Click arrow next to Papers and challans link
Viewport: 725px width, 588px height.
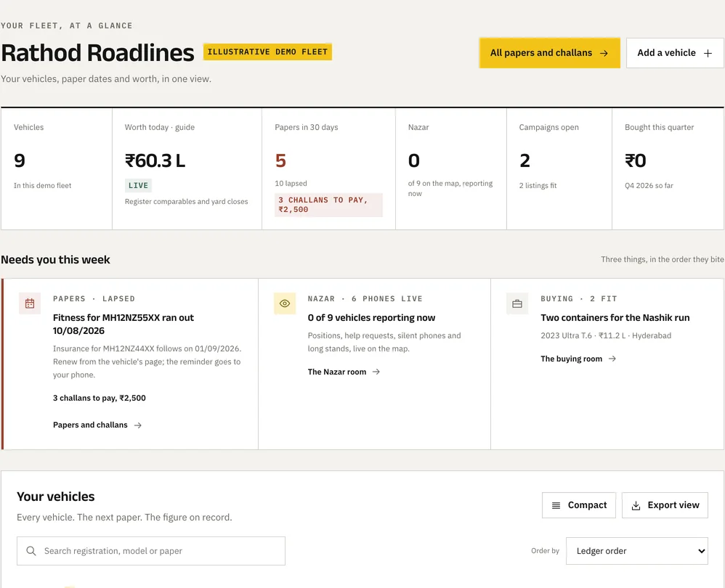[138, 425]
